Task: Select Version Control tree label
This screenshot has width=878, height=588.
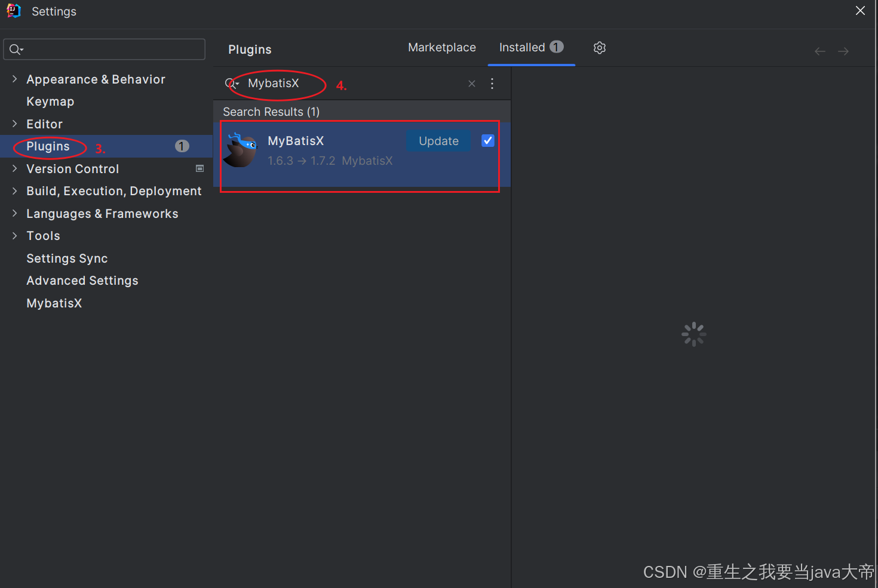Action: [73, 169]
